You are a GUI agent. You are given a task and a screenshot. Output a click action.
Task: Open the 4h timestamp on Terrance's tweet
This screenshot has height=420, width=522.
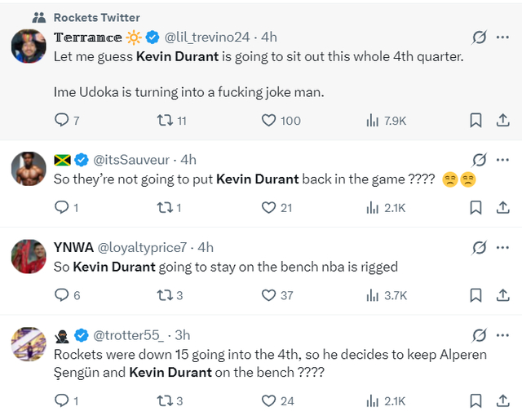click(x=268, y=38)
